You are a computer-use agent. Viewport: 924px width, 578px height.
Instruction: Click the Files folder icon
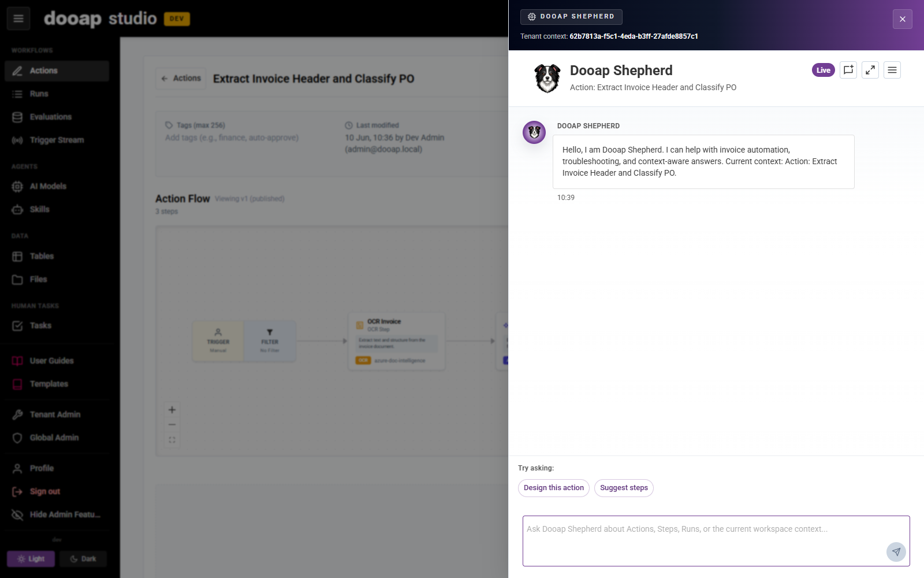coord(17,279)
